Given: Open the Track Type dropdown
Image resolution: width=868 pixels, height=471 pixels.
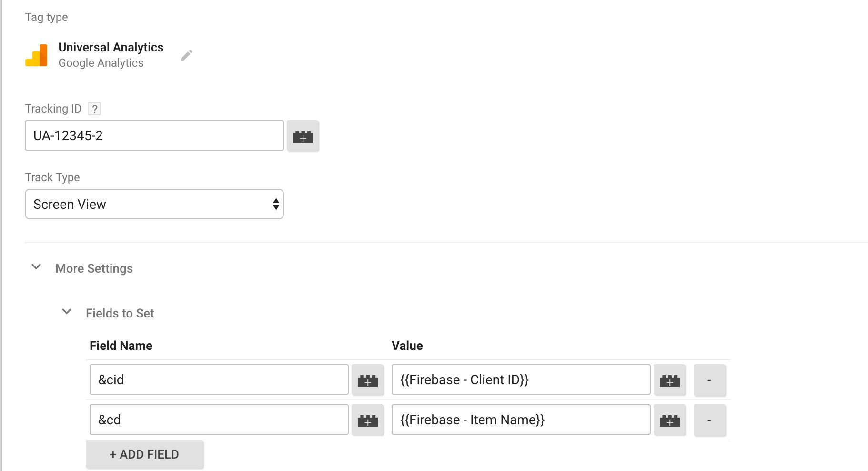Looking at the screenshot, I should coord(154,204).
